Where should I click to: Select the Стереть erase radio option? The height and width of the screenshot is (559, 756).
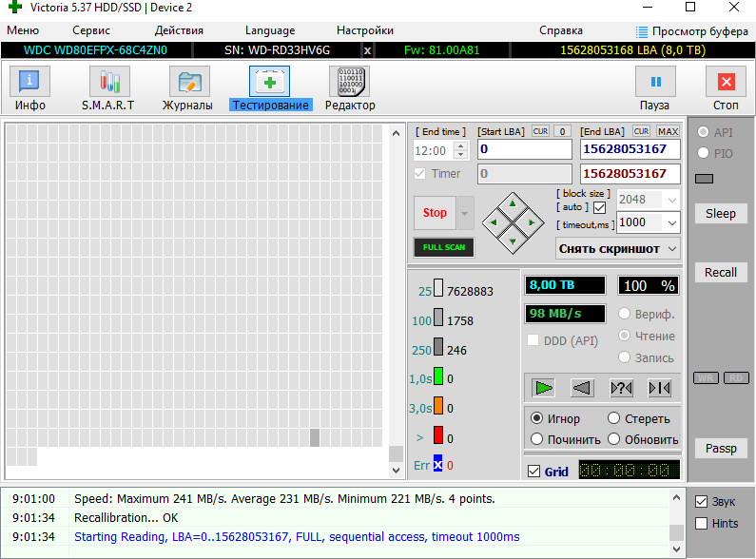pos(613,417)
